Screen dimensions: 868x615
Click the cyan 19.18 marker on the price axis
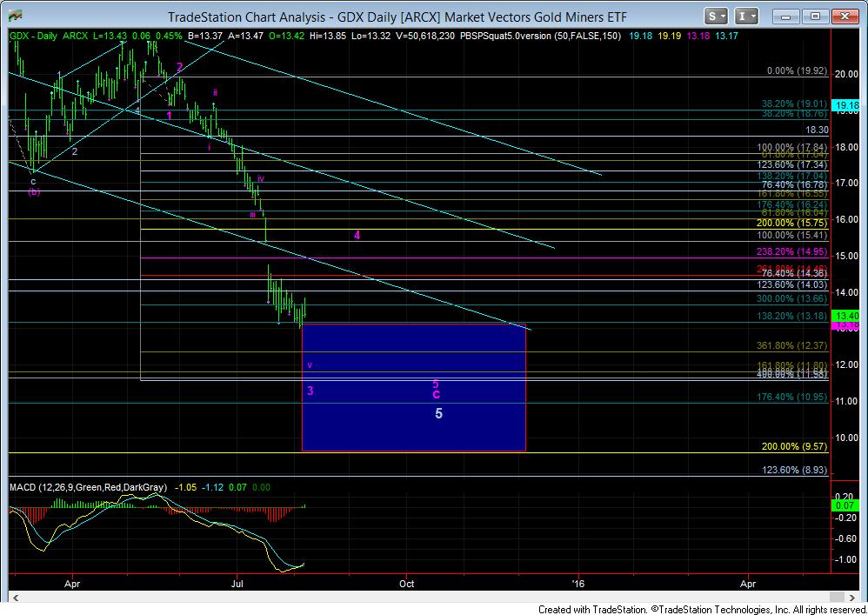[847, 104]
